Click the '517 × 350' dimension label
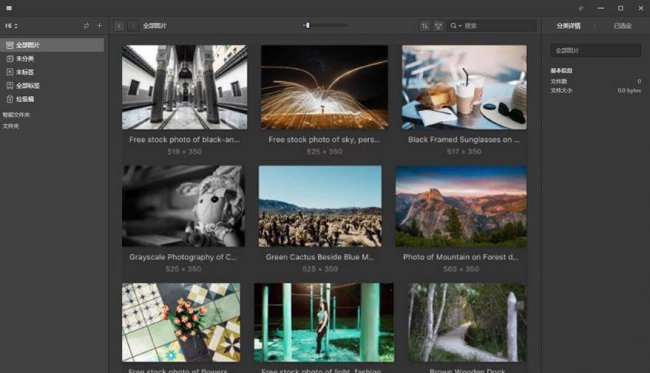This screenshot has height=373, width=650. [464, 152]
